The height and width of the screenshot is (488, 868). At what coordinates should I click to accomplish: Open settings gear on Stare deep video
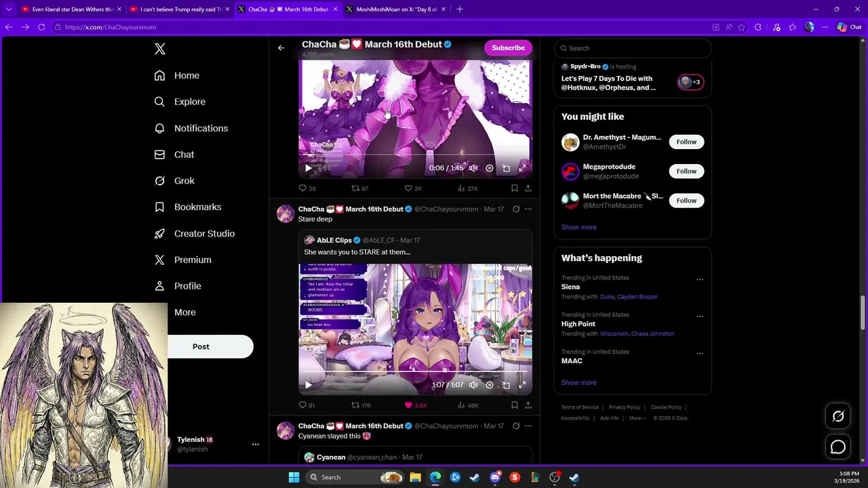[x=490, y=385]
